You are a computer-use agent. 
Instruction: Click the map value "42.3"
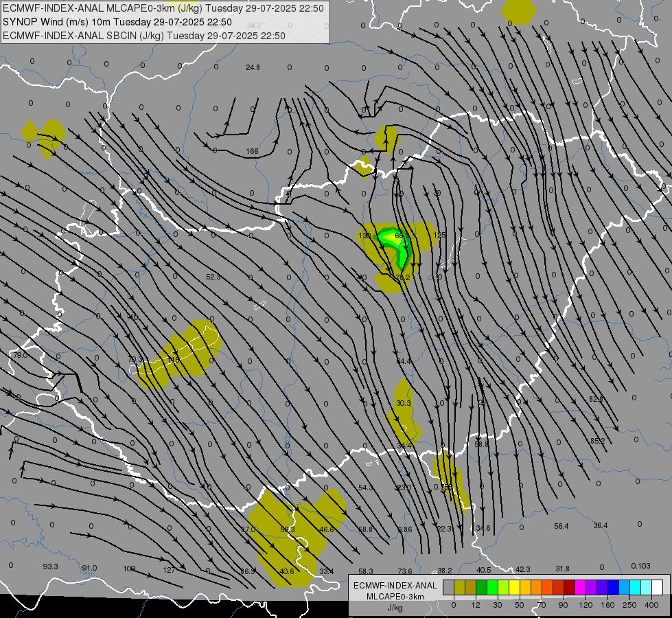click(x=523, y=569)
